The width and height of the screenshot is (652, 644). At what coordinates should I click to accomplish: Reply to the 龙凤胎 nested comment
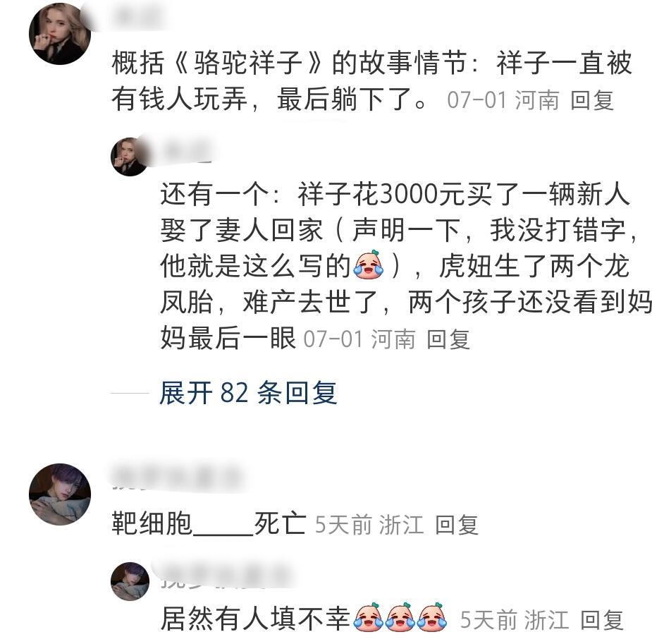click(448, 339)
